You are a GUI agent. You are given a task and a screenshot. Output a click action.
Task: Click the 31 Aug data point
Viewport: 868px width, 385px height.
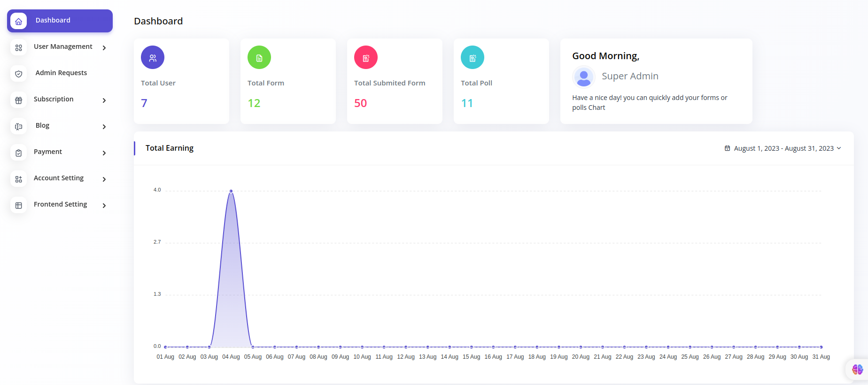tap(821, 347)
